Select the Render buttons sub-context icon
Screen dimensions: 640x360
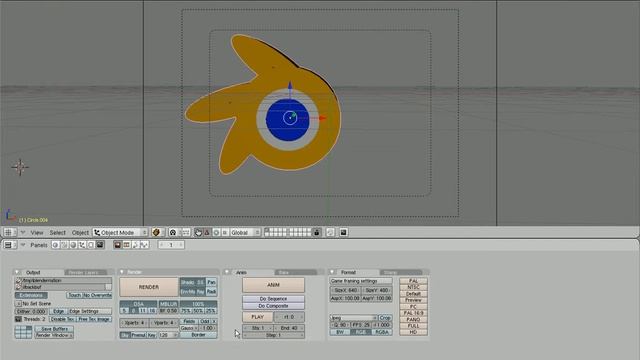point(118,245)
